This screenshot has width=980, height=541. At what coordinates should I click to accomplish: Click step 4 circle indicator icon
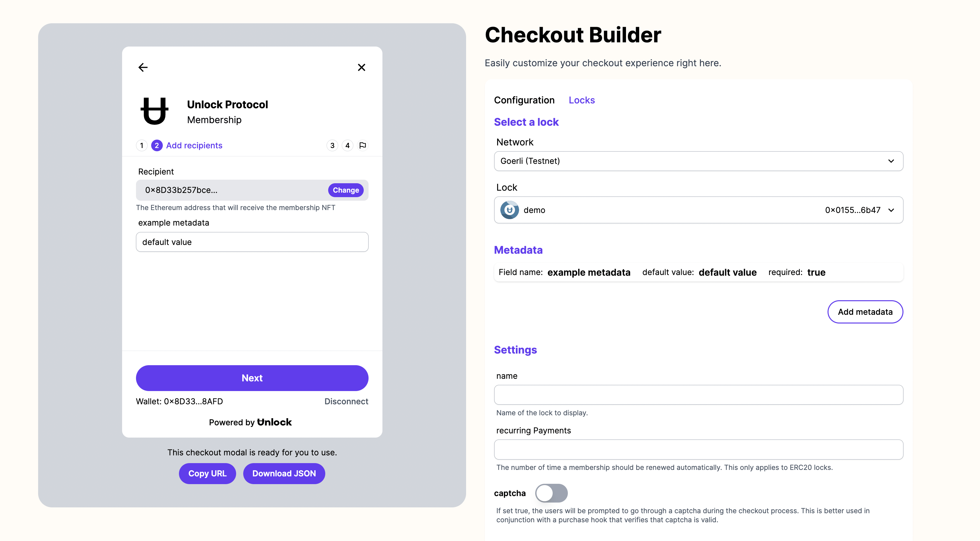click(x=348, y=145)
